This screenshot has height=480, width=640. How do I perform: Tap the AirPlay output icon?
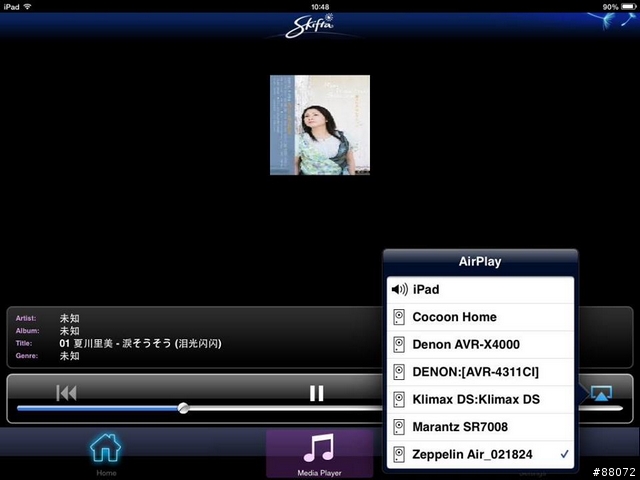pos(601,394)
